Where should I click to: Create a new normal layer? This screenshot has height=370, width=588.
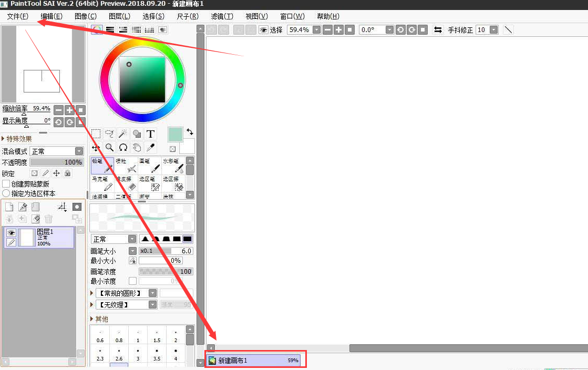click(9, 207)
